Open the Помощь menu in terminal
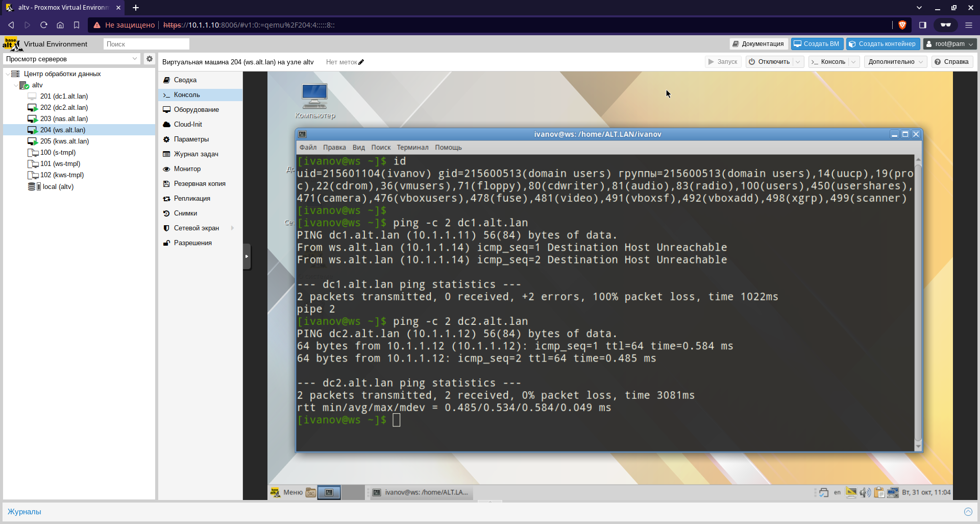The image size is (980, 524). (x=448, y=148)
